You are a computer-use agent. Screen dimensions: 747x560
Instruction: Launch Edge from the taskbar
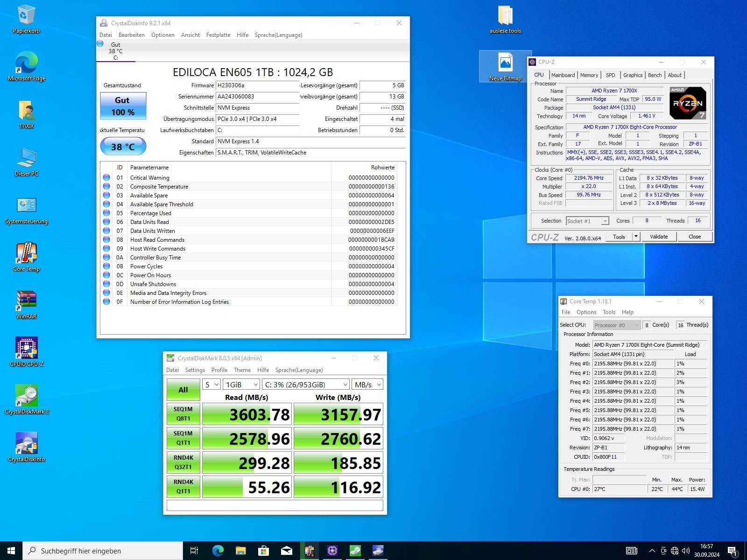coord(218,551)
